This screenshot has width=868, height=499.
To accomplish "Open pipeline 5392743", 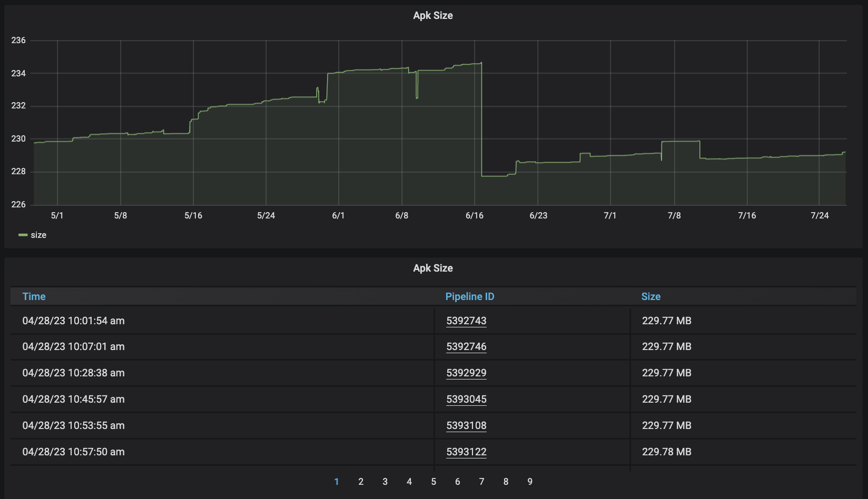I will (467, 321).
